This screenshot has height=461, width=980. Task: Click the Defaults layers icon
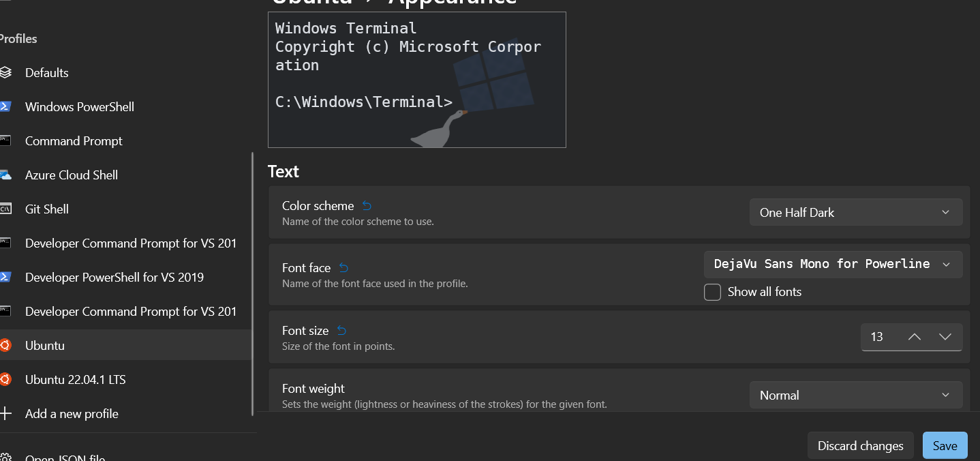(5, 72)
